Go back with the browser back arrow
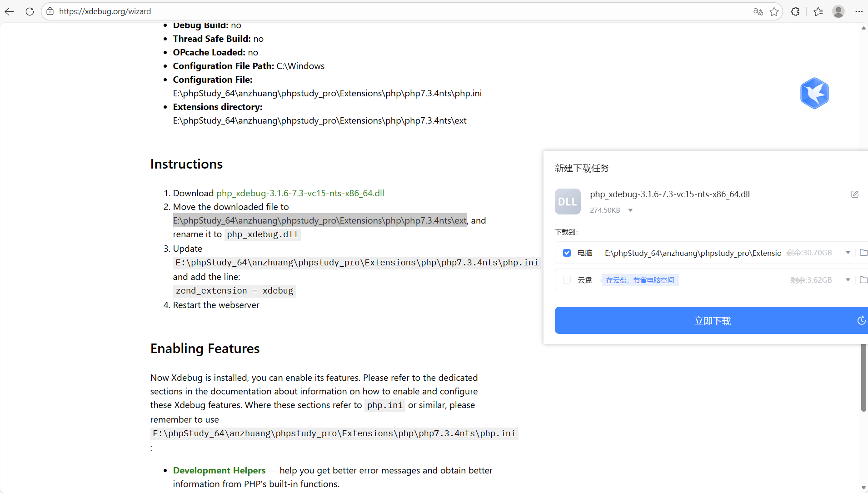 point(10,11)
